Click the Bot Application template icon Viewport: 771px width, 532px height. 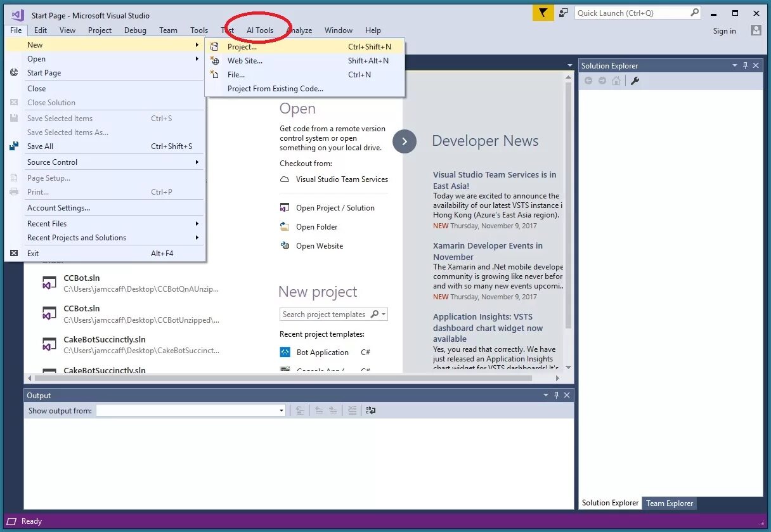[285, 352]
